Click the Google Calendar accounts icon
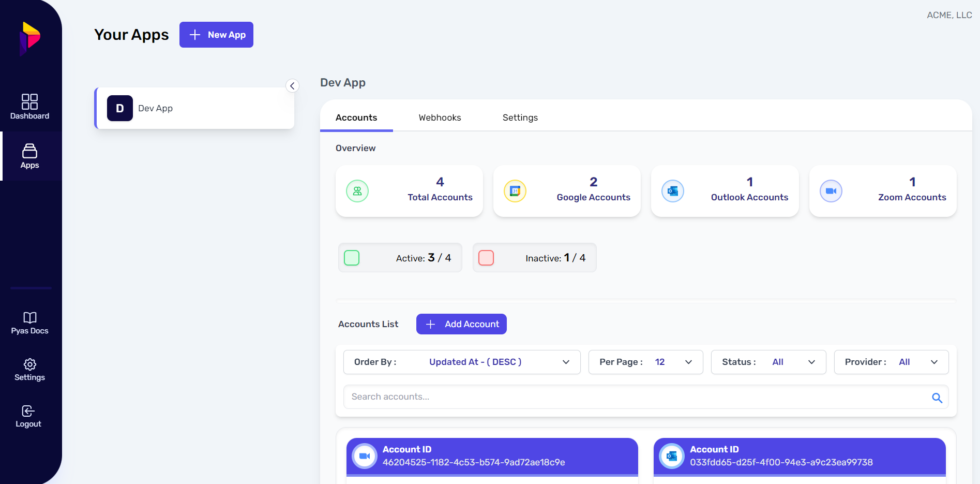This screenshot has width=980, height=484. pos(515,191)
